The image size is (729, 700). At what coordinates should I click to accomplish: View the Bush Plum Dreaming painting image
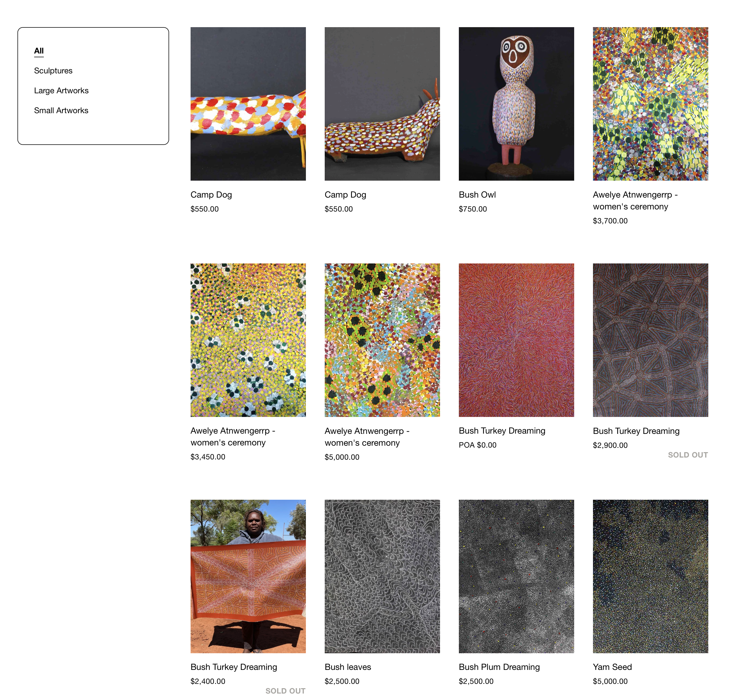(516, 576)
